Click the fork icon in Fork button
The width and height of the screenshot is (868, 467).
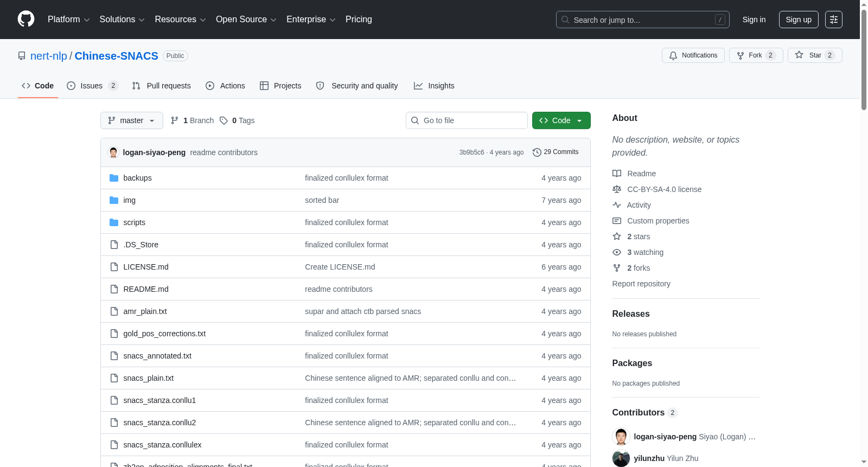coord(741,55)
